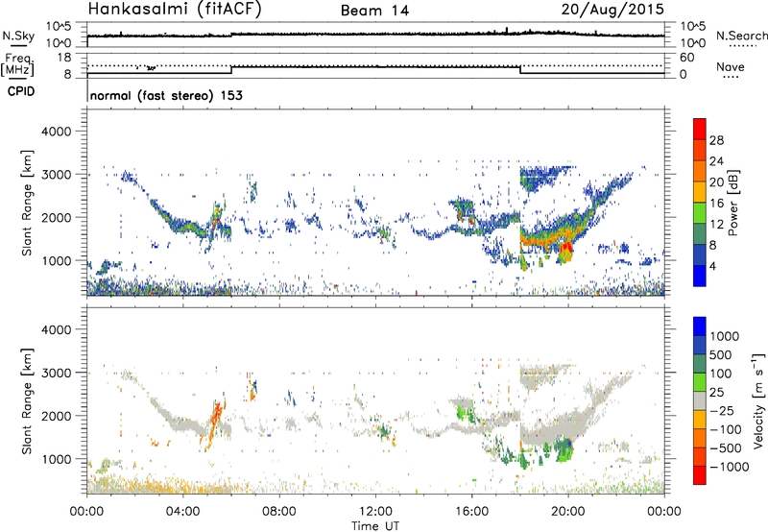Click 'Slant Range [km]' label of Power panel

(27, 203)
